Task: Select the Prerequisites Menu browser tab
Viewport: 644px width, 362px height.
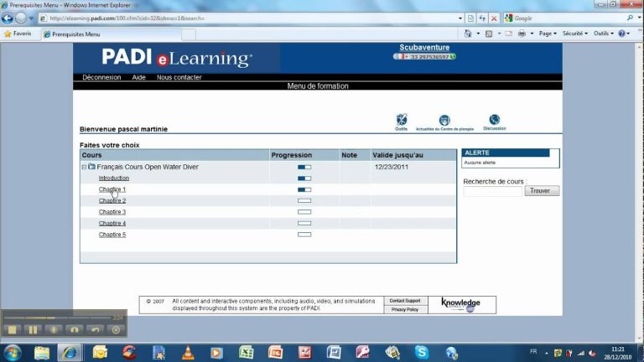Action: [x=75, y=34]
